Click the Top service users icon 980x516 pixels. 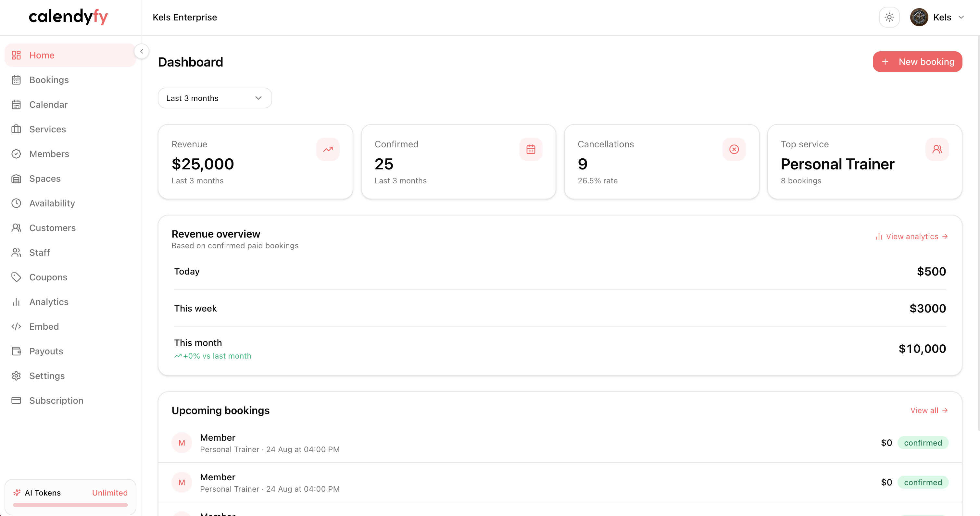click(x=937, y=149)
